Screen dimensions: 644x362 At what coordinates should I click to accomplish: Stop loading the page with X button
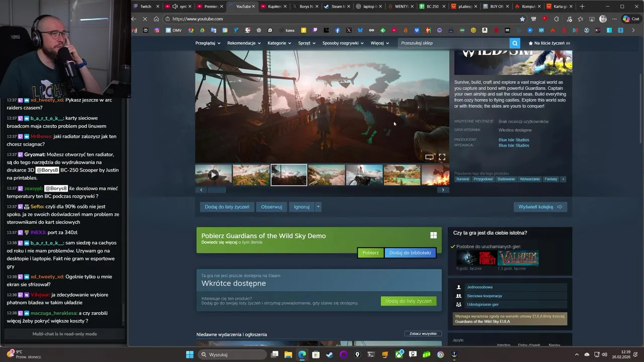pos(145,19)
